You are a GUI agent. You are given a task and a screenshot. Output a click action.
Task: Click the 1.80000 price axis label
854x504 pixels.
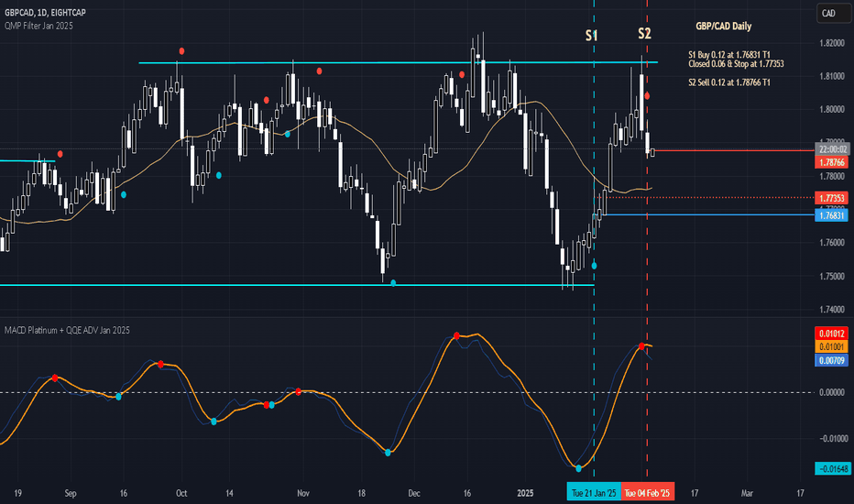832,110
